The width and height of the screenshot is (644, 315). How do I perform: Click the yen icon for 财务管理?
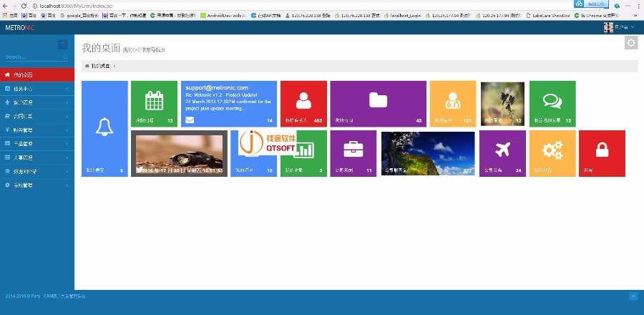pyautogui.click(x=7, y=130)
